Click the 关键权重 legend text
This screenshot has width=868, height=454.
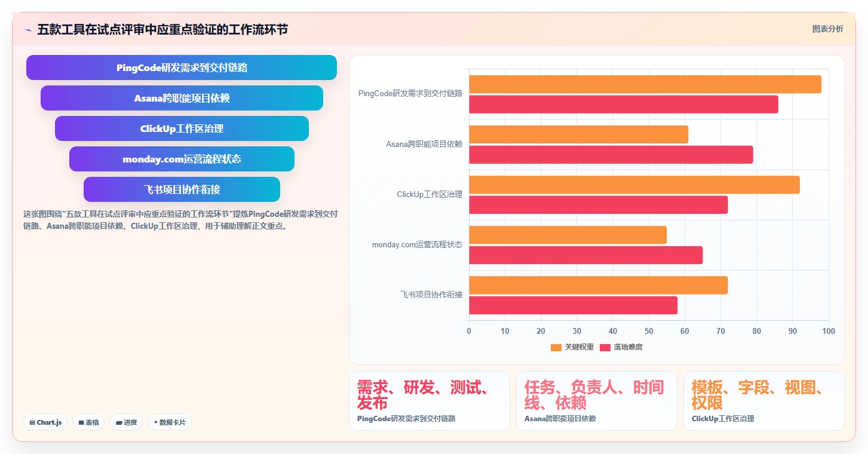coord(579,347)
